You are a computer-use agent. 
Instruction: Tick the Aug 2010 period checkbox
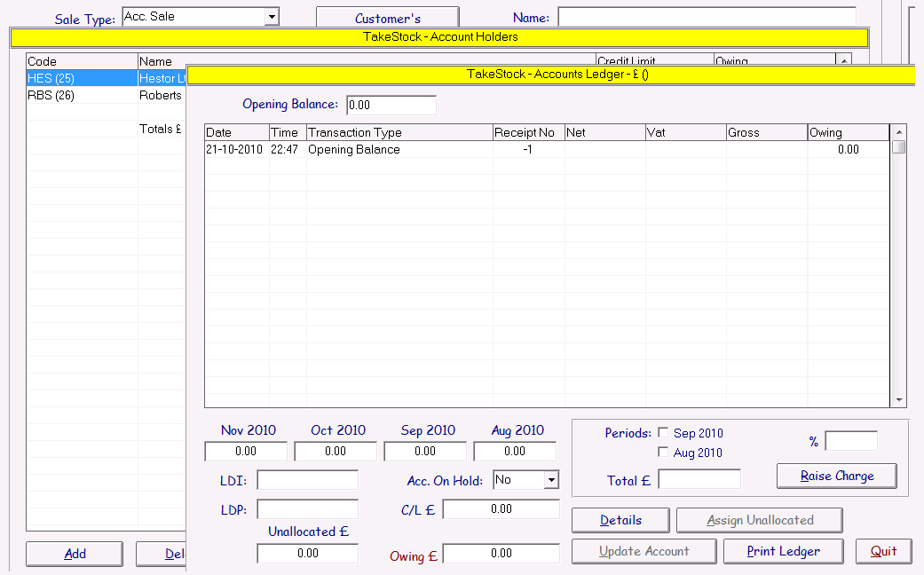663,452
